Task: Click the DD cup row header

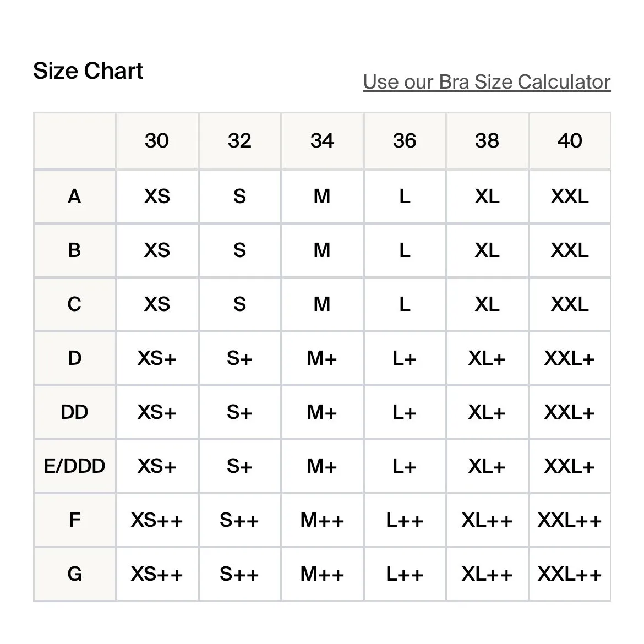Action: click(74, 412)
